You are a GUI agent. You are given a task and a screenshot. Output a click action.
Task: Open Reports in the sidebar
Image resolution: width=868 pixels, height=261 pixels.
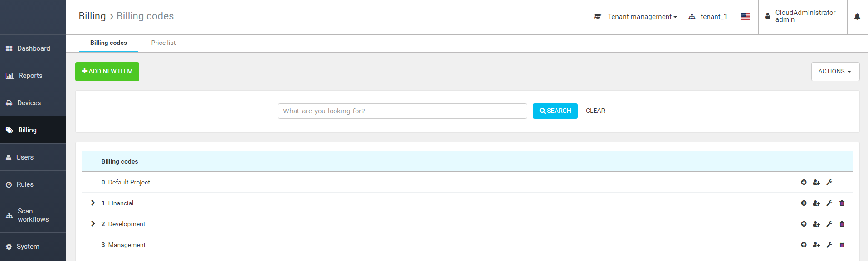point(30,76)
